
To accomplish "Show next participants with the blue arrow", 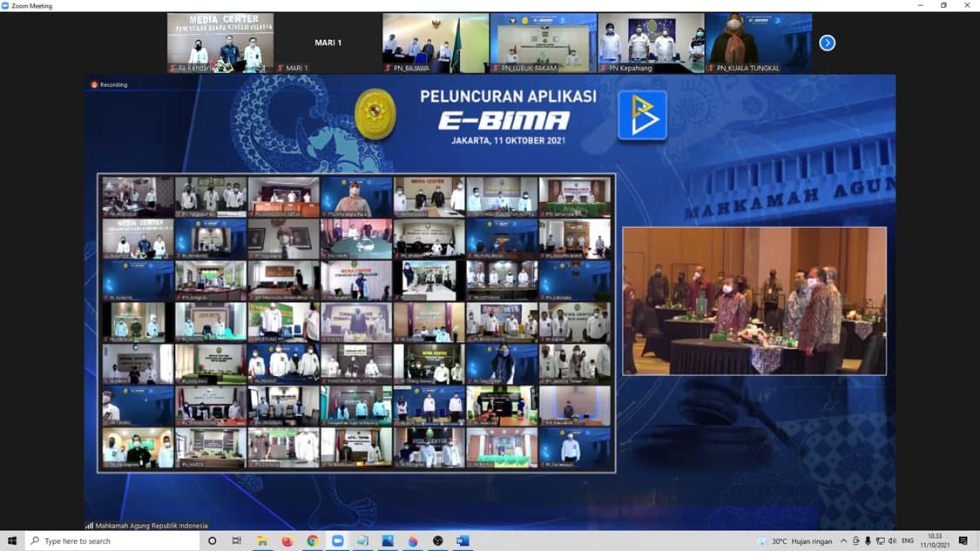I will click(827, 44).
